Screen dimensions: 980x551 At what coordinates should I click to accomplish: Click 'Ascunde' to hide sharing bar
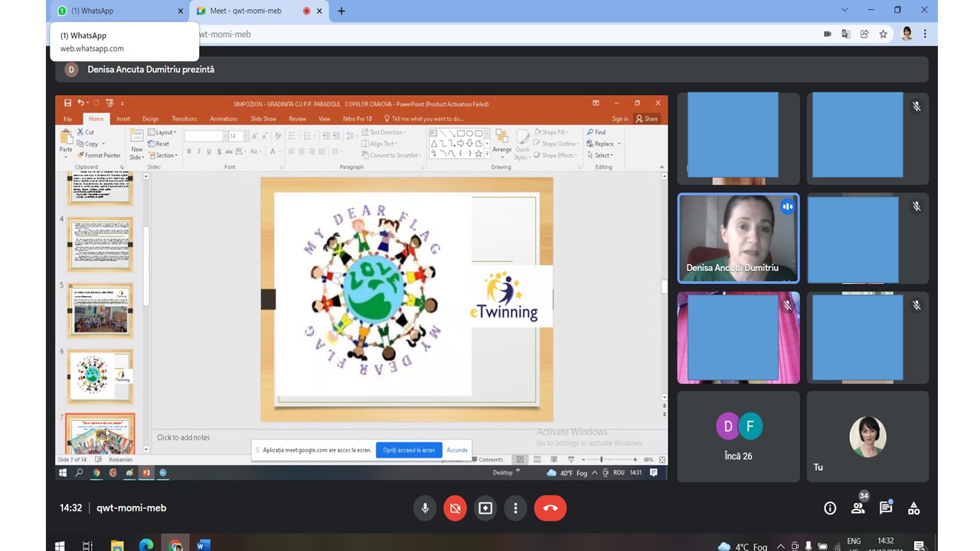pos(457,450)
